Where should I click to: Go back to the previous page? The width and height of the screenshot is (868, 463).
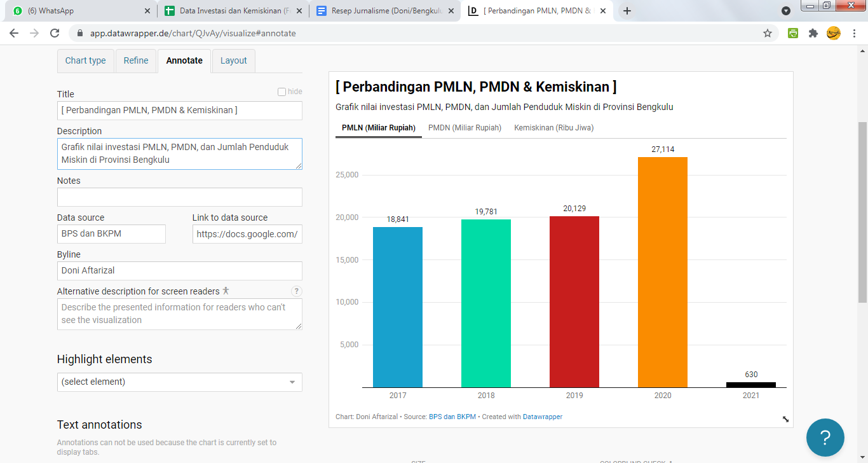pos(14,33)
